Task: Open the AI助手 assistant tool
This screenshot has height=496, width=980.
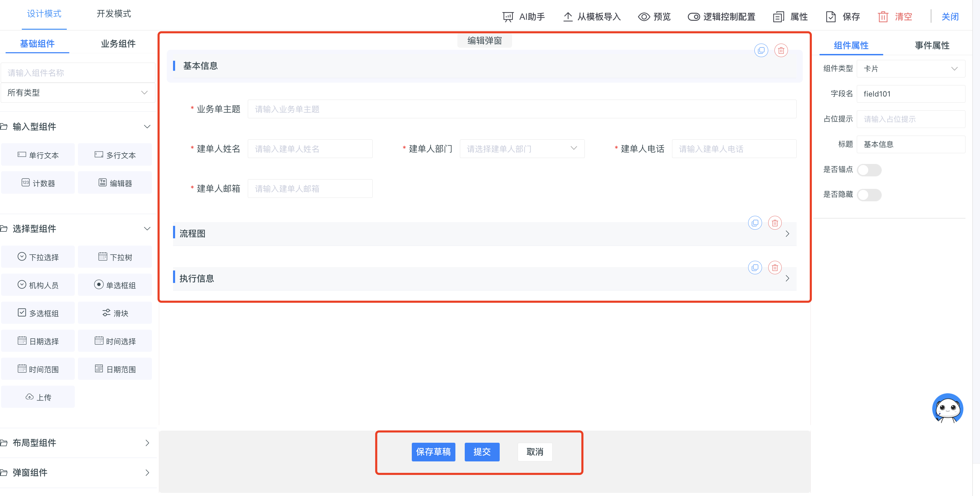Action: click(524, 17)
